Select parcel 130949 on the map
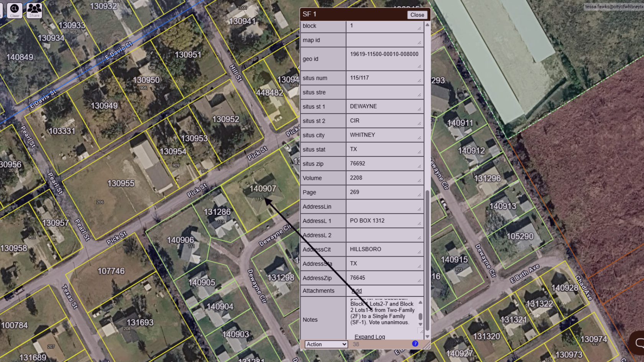Image resolution: width=644 pixels, height=362 pixels. pos(104,106)
